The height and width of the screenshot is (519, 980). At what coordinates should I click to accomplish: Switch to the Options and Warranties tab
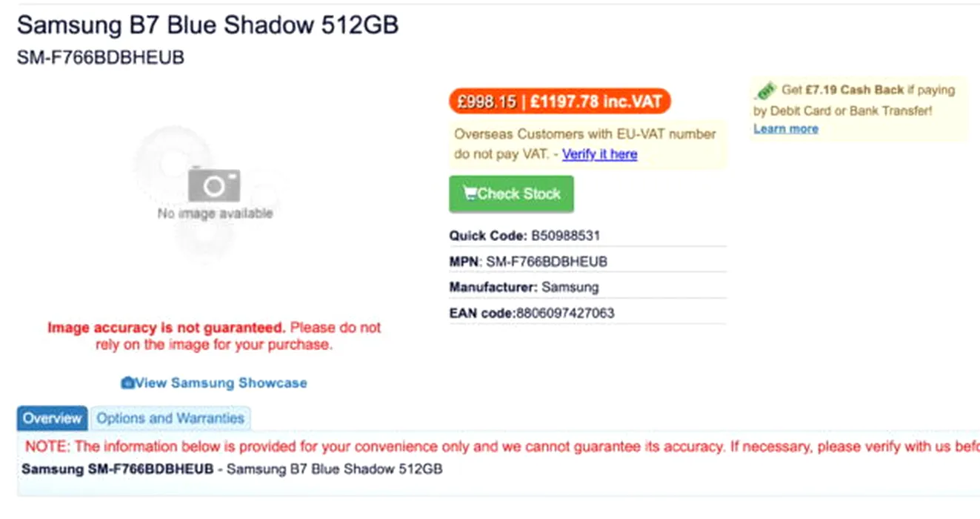point(170,418)
